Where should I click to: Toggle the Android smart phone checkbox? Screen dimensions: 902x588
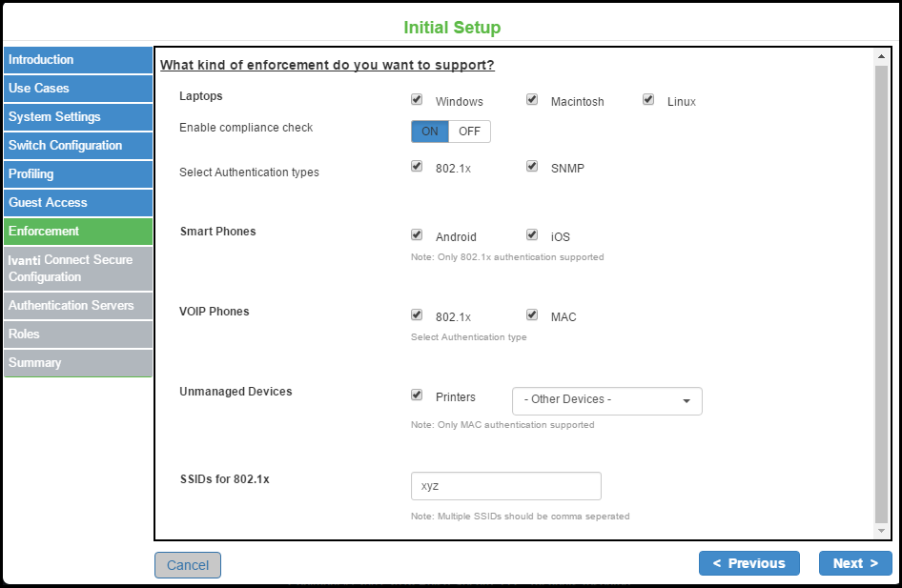417,234
